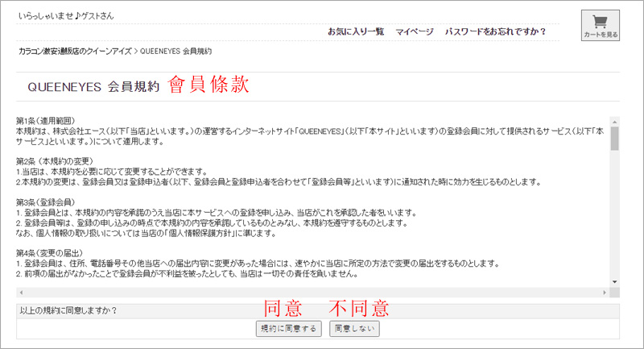This screenshot has height=349, width=644.
Task: Open パスワードをお忘れですか？ link
Action: (x=495, y=31)
